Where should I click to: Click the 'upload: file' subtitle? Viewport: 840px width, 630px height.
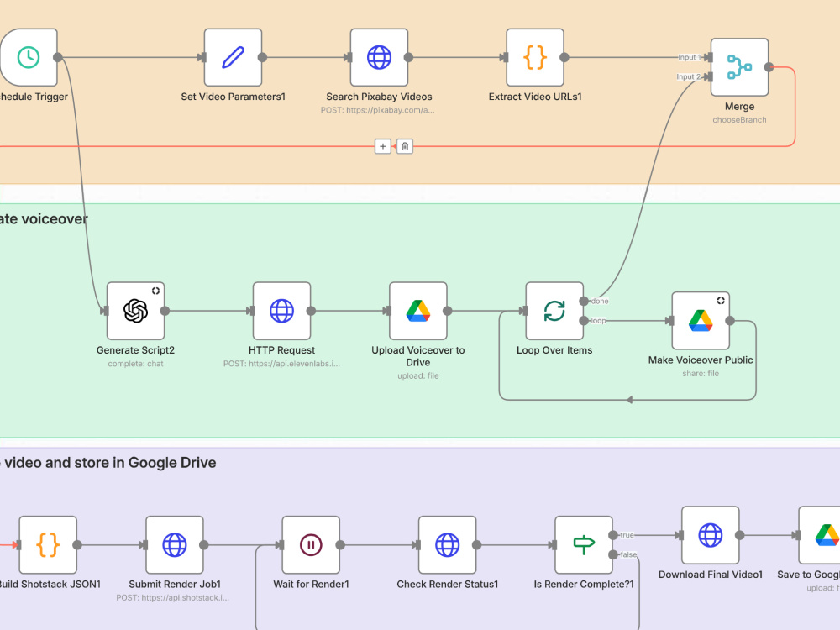[x=418, y=376]
